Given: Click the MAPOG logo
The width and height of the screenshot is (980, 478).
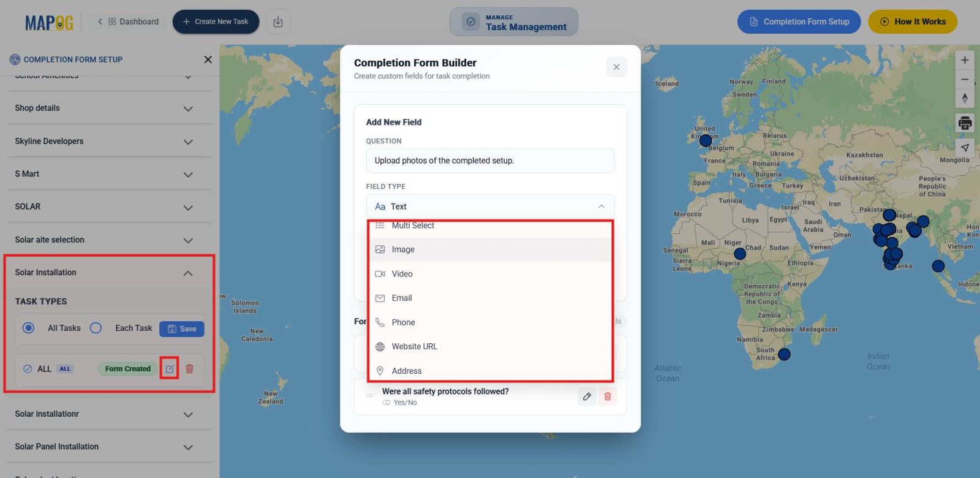Looking at the screenshot, I should [49, 23].
